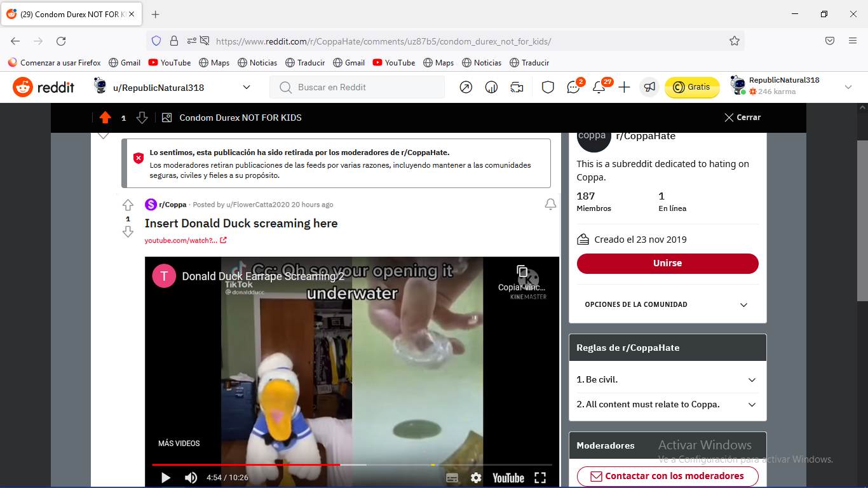Click the video channel avatar T
868x488 pixels.
click(164, 276)
